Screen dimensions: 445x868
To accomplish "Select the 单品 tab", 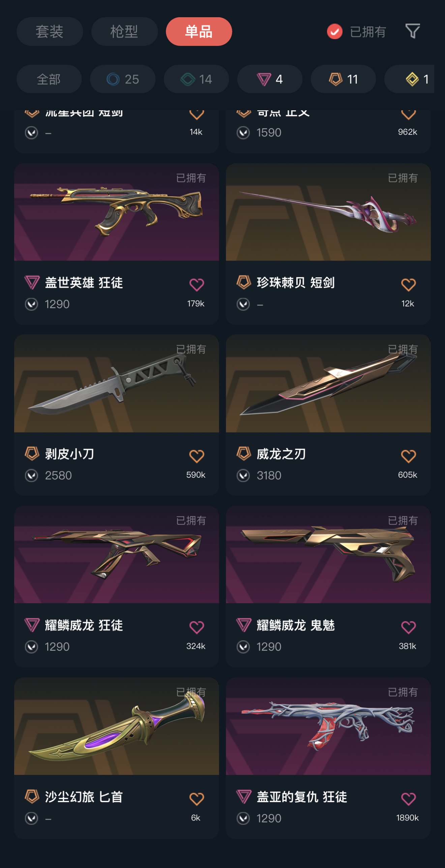I will [199, 32].
